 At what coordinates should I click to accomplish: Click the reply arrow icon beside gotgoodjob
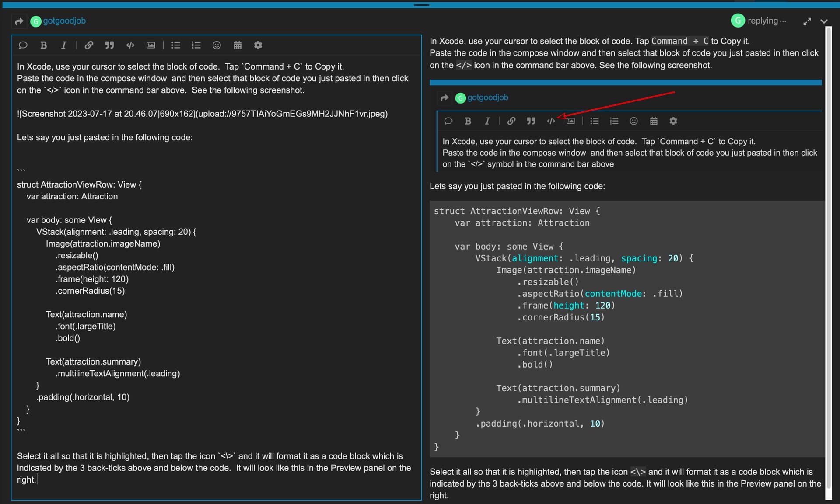pyautogui.click(x=19, y=21)
